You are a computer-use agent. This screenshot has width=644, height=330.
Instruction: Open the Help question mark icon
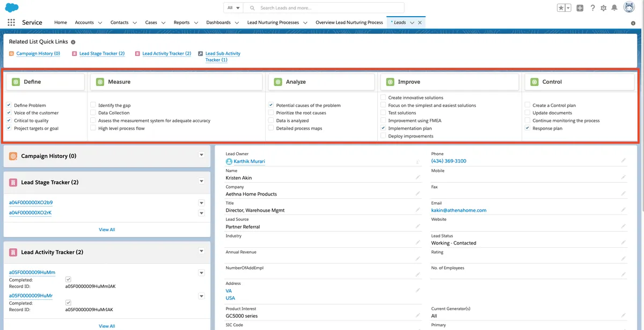592,8
